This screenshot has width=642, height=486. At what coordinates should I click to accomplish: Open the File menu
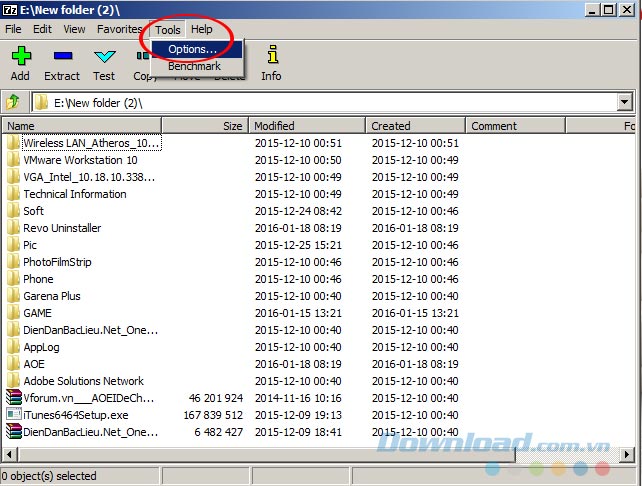tap(14, 30)
